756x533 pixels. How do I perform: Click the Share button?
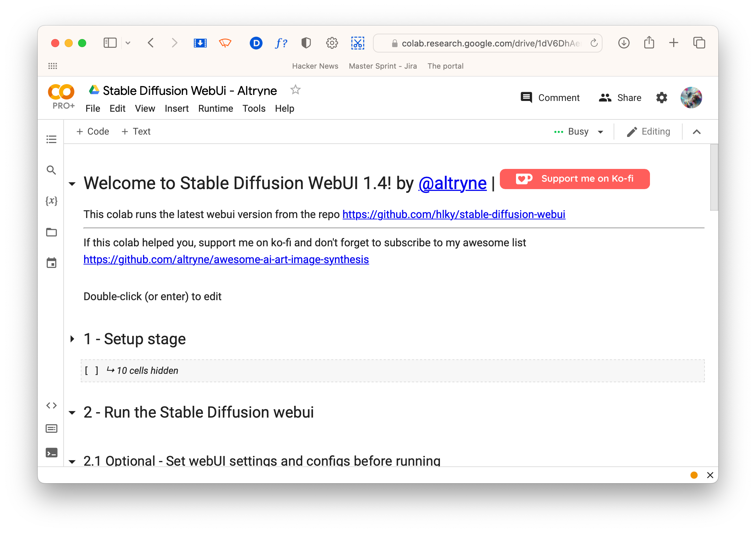(x=620, y=98)
